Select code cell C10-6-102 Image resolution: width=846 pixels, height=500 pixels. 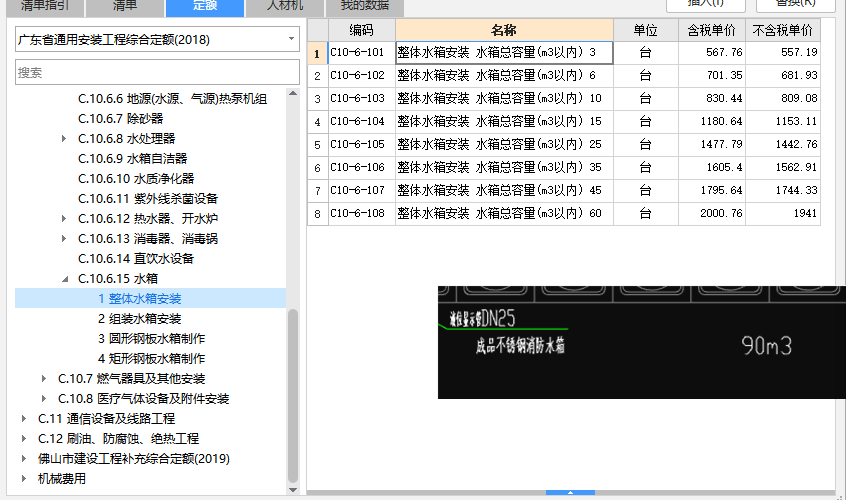[361, 76]
